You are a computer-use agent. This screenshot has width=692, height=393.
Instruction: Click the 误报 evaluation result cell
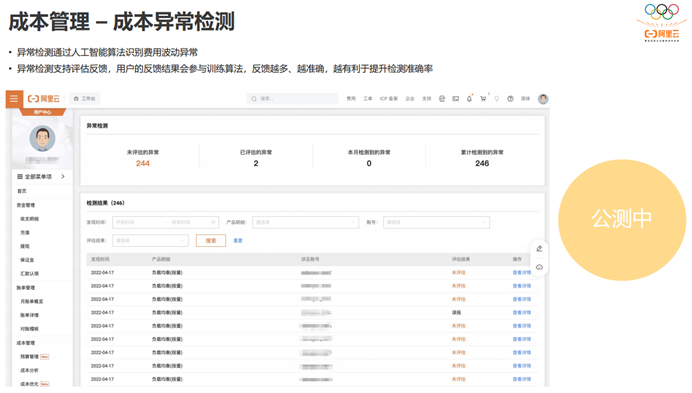tap(456, 313)
